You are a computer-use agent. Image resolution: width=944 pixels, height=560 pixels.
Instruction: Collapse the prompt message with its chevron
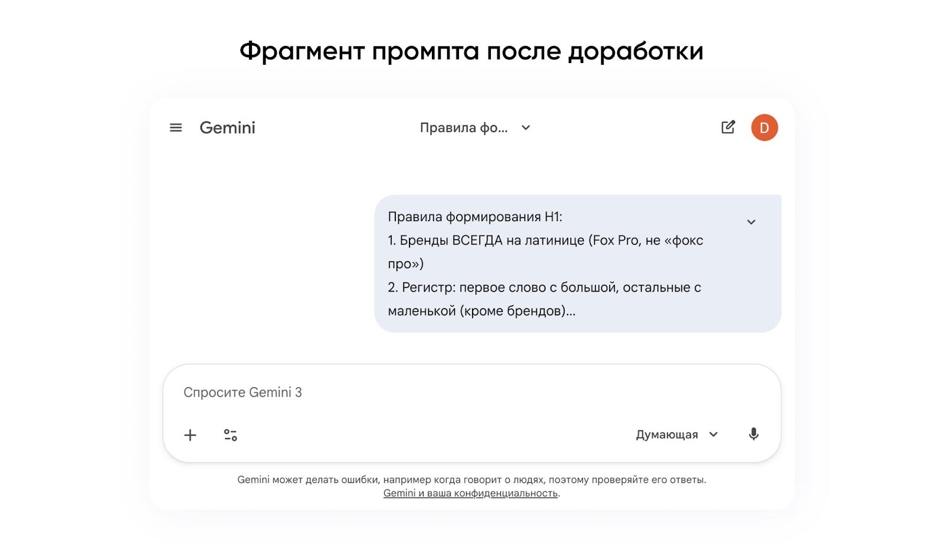[751, 222]
